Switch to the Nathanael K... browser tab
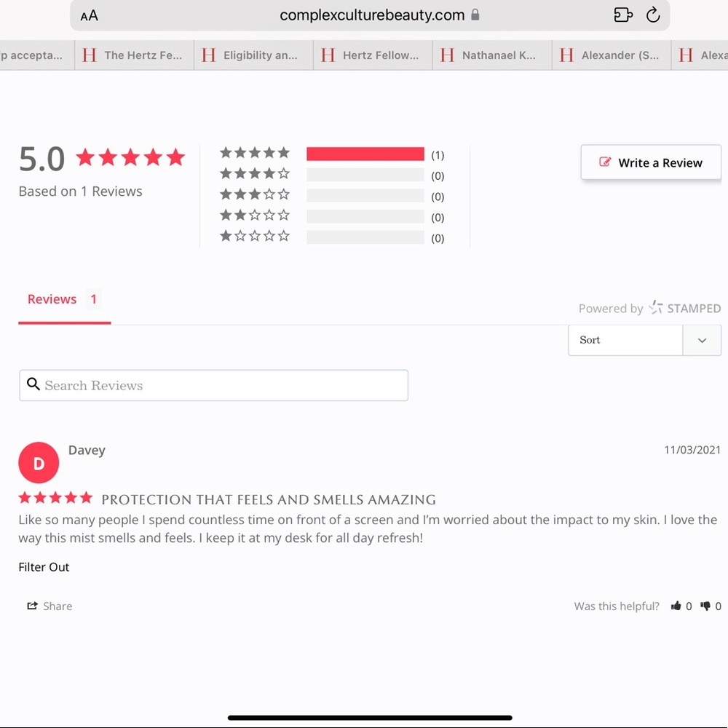The image size is (728, 728). [x=492, y=55]
